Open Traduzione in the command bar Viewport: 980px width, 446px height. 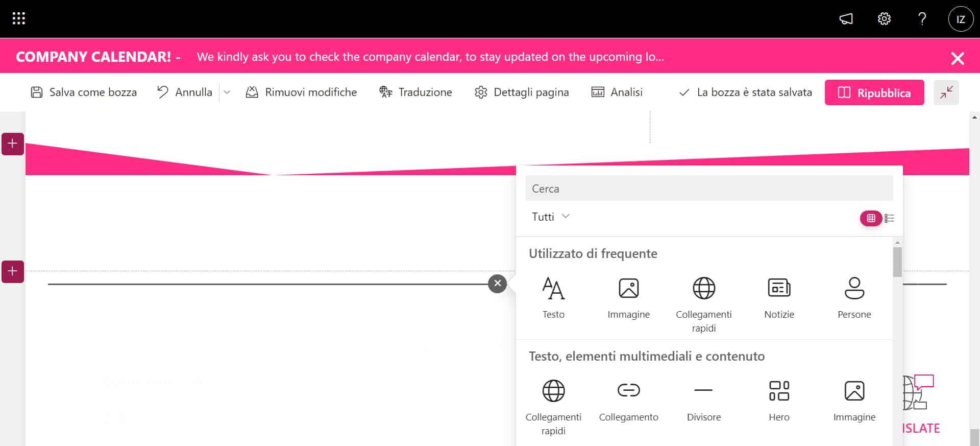pos(415,92)
